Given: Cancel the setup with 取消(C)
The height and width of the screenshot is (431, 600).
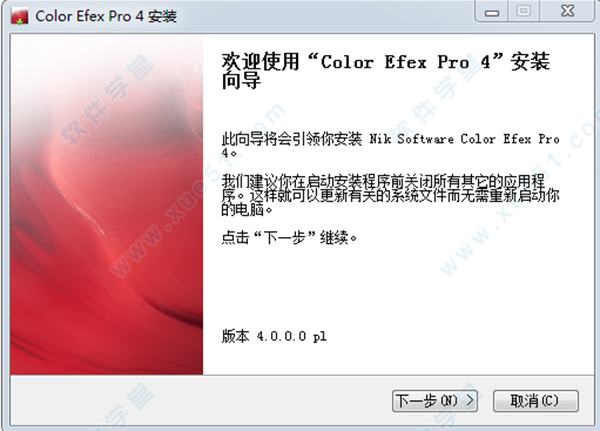Looking at the screenshot, I should tap(535, 401).
